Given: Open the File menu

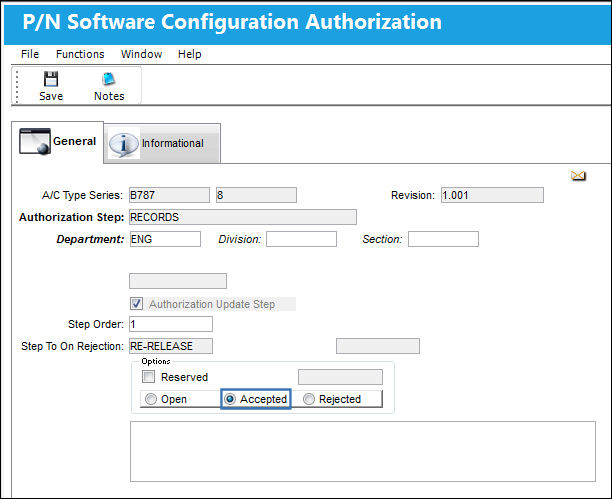Looking at the screenshot, I should point(30,54).
